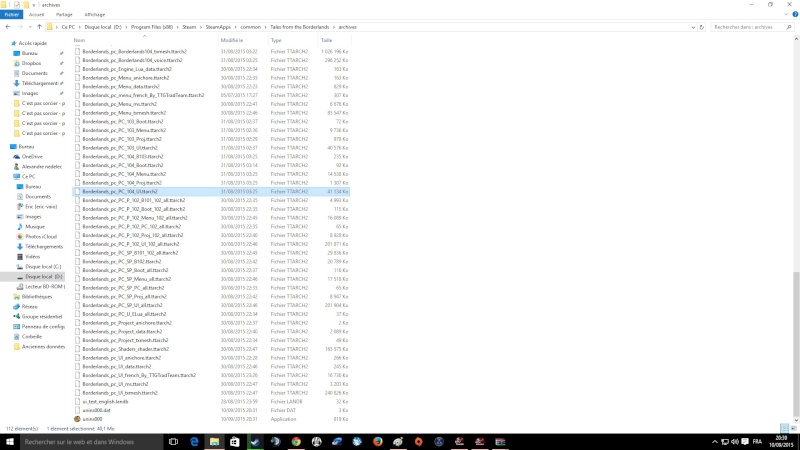Screen dimensions: 800x450
Task: Click 'Tales from the Borderlands' in path
Action: pyautogui.click(x=299, y=27)
